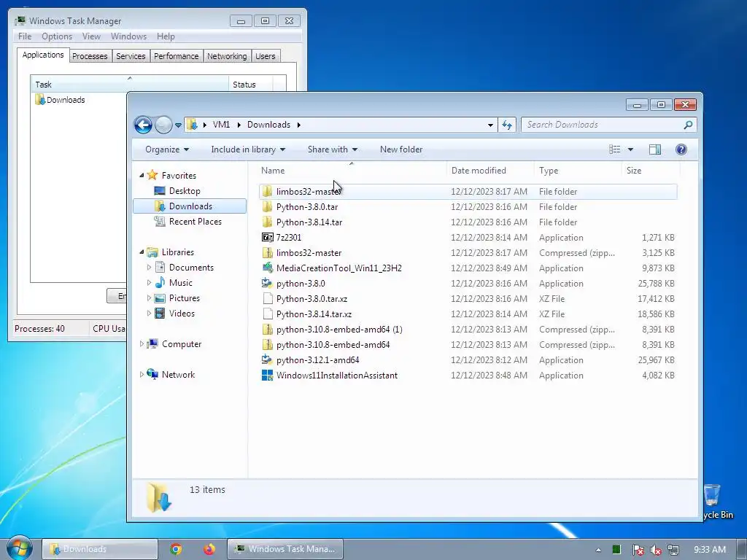Click the Change your view icon
This screenshot has height=560, width=747.
click(614, 149)
